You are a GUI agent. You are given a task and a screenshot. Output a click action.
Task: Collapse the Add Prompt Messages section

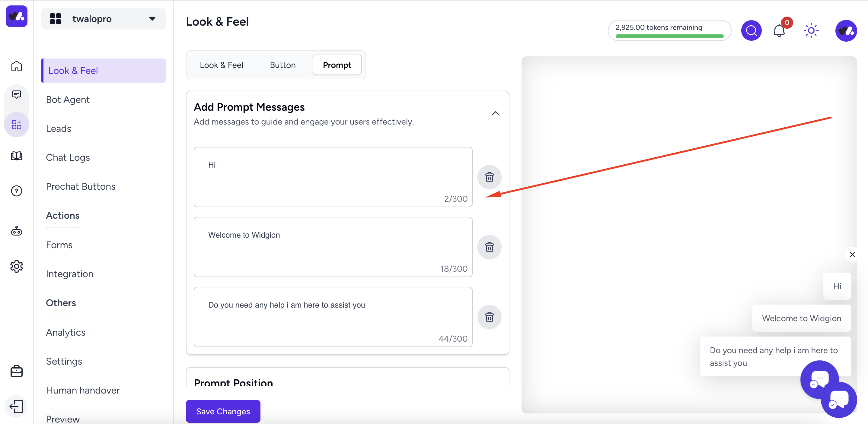495,113
